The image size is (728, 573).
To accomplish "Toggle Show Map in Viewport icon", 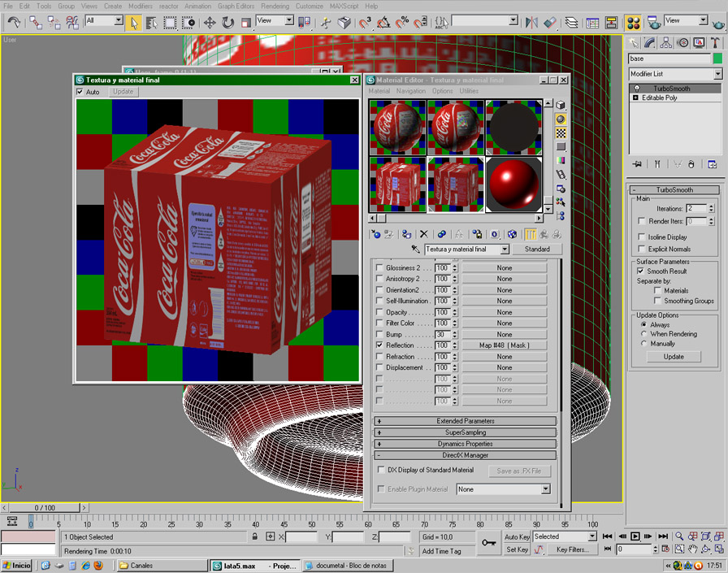I will tap(512, 235).
